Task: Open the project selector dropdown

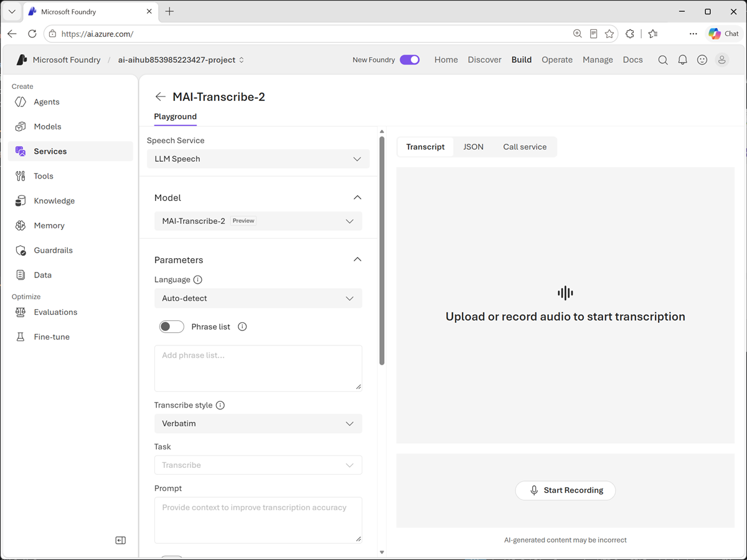Action: (x=181, y=60)
